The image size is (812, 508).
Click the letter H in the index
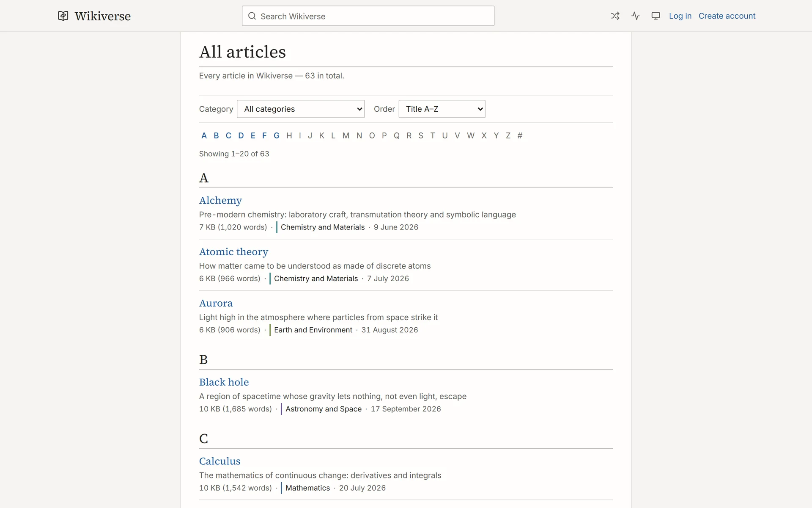tap(289, 135)
